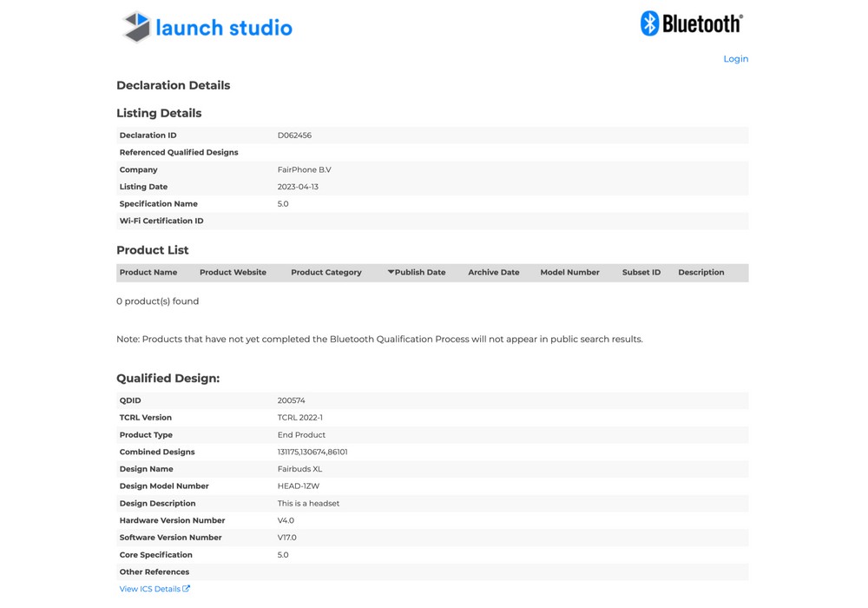Select the QDID value 200574
Viewport: 868px width, 608px height.
pos(291,400)
